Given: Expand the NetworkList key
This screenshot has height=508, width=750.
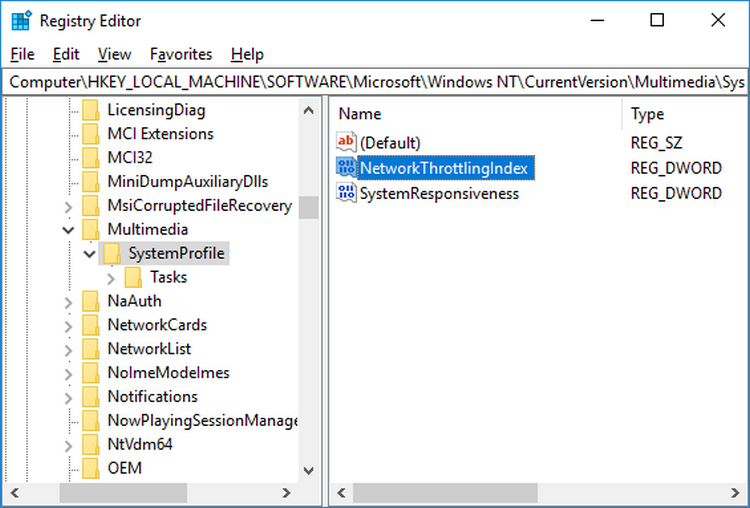Looking at the screenshot, I should click(68, 350).
